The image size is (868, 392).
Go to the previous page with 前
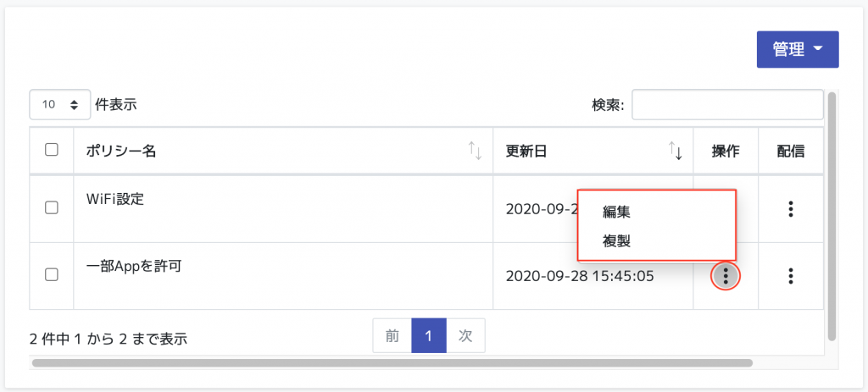click(x=392, y=335)
